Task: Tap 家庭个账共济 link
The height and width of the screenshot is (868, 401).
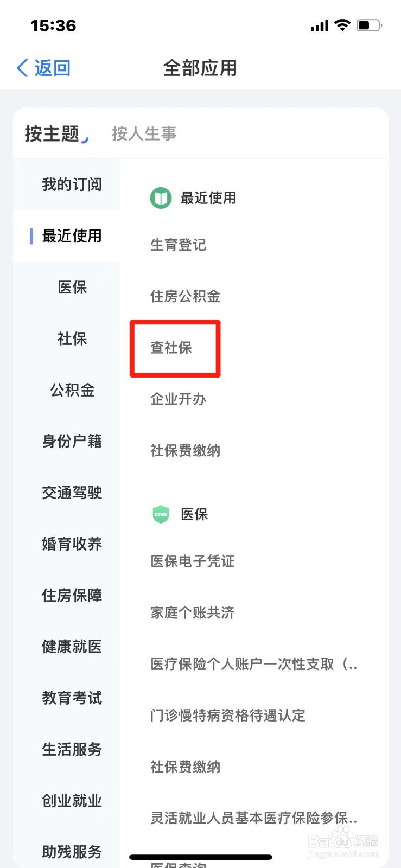Action: pos(193,612)
